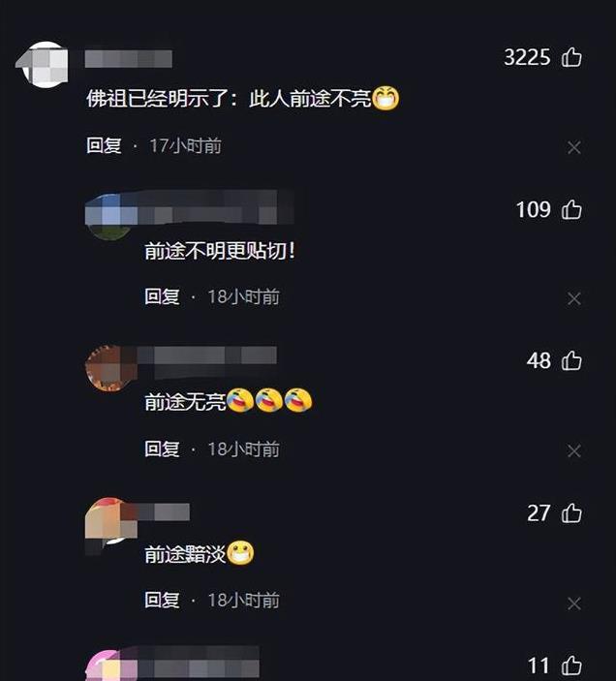Like the reply with 109 likes
616x681 pixels.
[571, 209]
